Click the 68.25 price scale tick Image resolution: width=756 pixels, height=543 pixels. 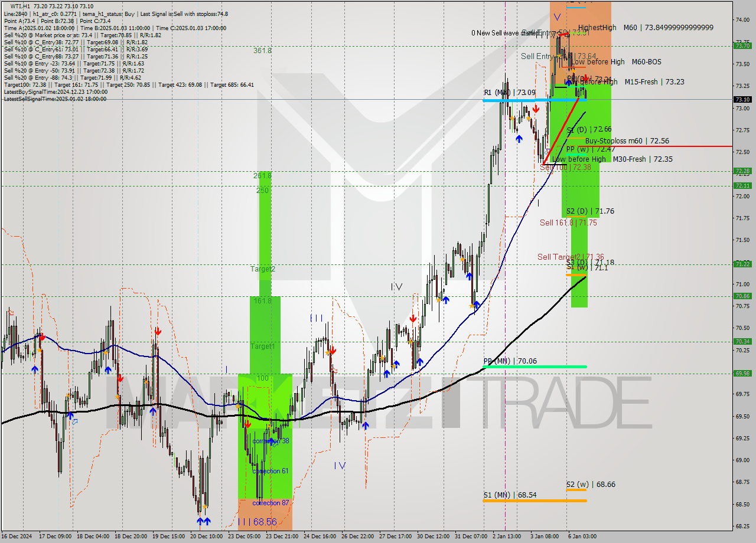pyautogui.click(x=742, y=526)
